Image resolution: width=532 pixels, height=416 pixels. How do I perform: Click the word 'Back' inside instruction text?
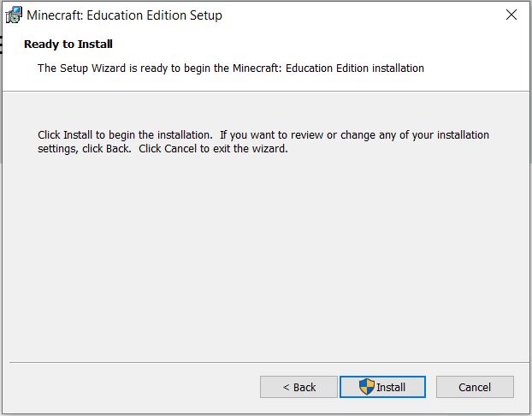click(x=118, y=149)
